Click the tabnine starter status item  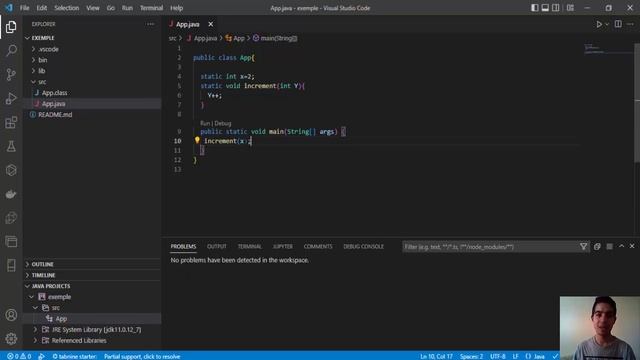75,356
